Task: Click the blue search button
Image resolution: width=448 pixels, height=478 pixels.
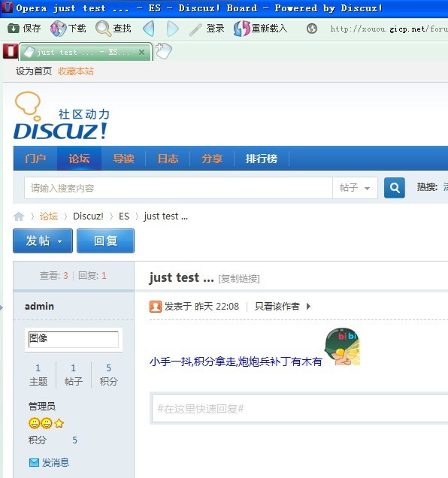Action: [x=395, y=188]
